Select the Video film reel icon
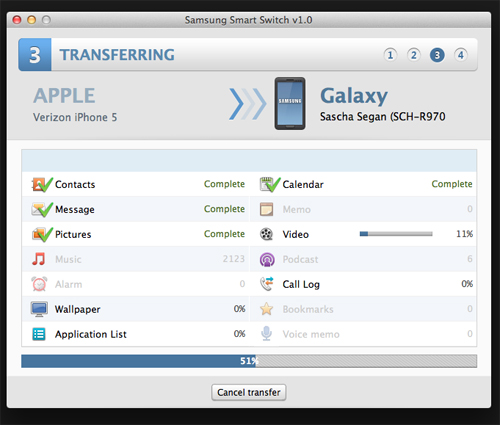This screenshot has height=425, width=500. tap(266, 234)
